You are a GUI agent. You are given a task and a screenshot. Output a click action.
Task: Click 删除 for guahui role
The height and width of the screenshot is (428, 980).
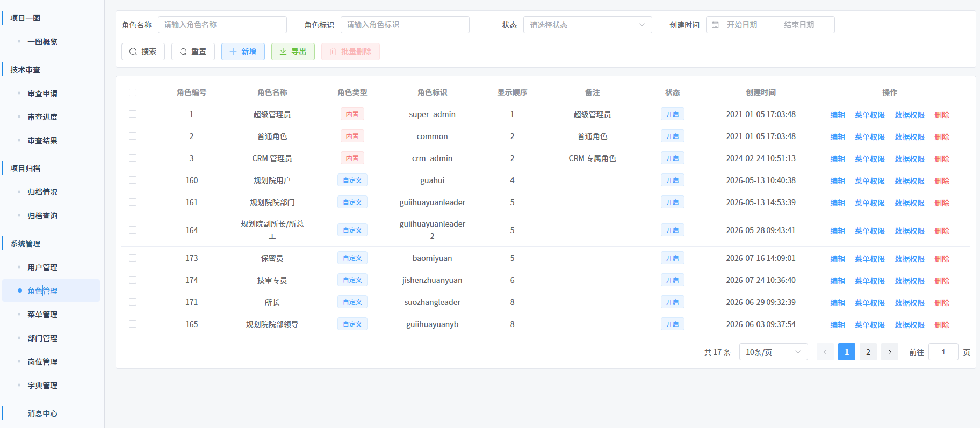(942, 181)
